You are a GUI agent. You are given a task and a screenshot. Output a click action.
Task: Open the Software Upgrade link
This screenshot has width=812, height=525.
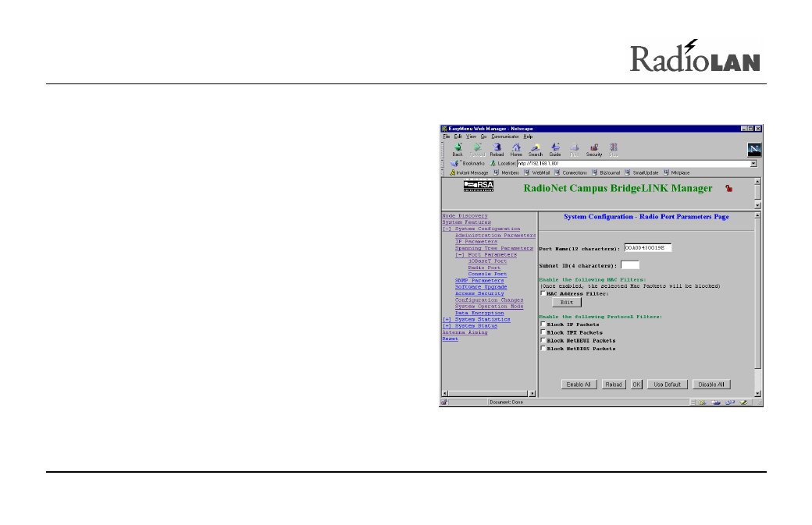481,287
